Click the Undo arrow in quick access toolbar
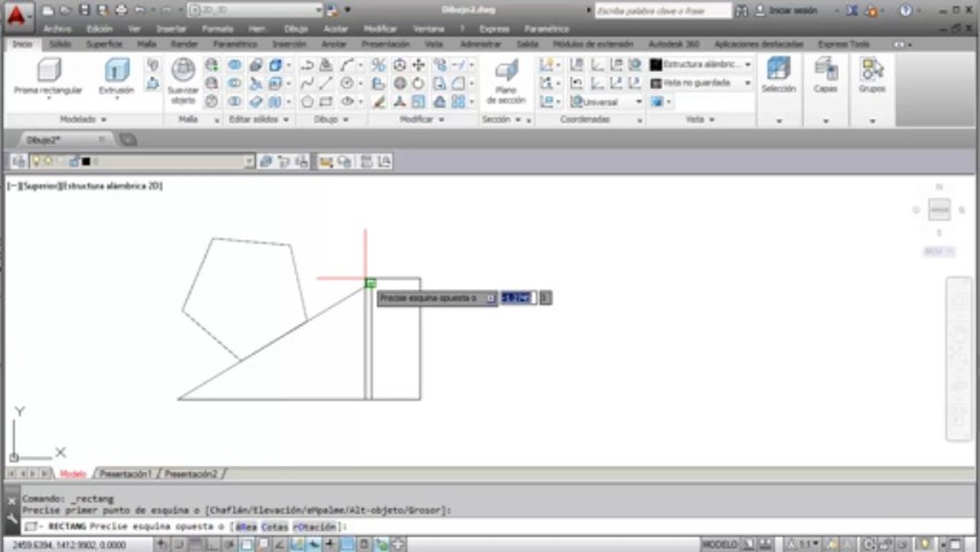Viewport: 980px width, 552px height. click(x=139, y=11)
